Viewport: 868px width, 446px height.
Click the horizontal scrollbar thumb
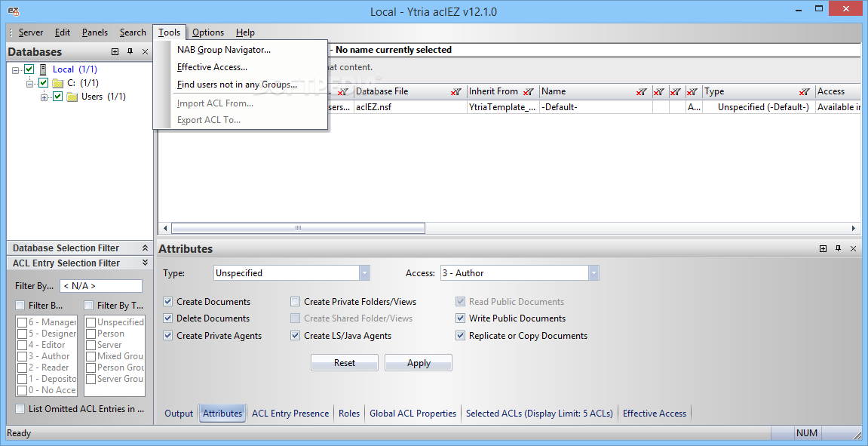[x=298, y=228]
